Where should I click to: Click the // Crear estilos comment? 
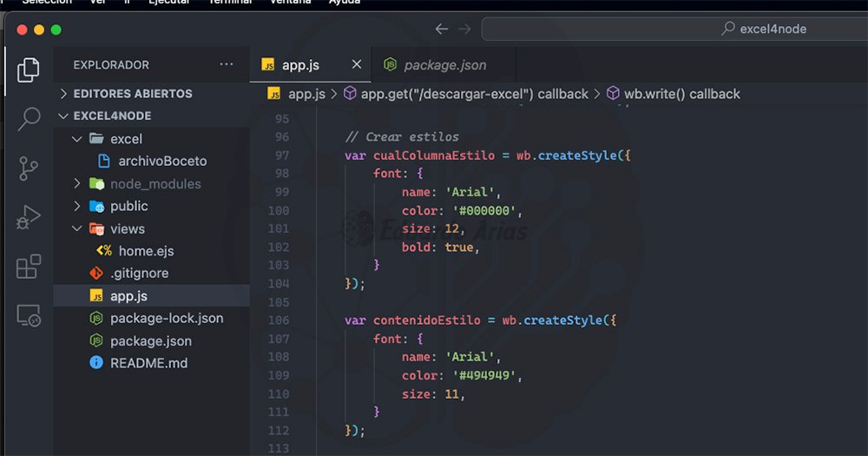(402, 137)
